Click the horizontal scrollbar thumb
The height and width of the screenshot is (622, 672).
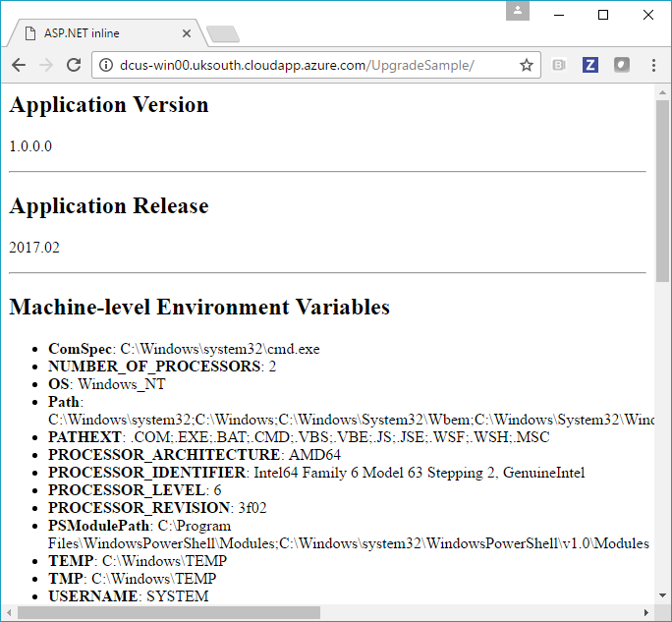point(169,612)
